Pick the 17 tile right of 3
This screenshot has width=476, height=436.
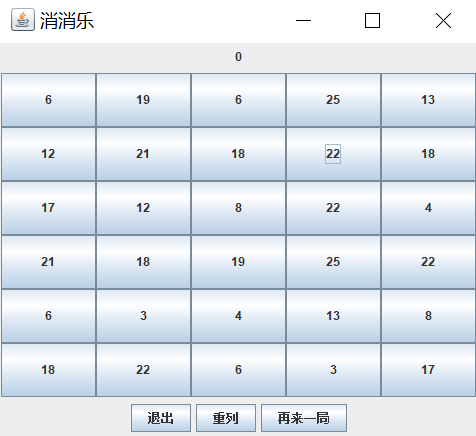(428, 370)
